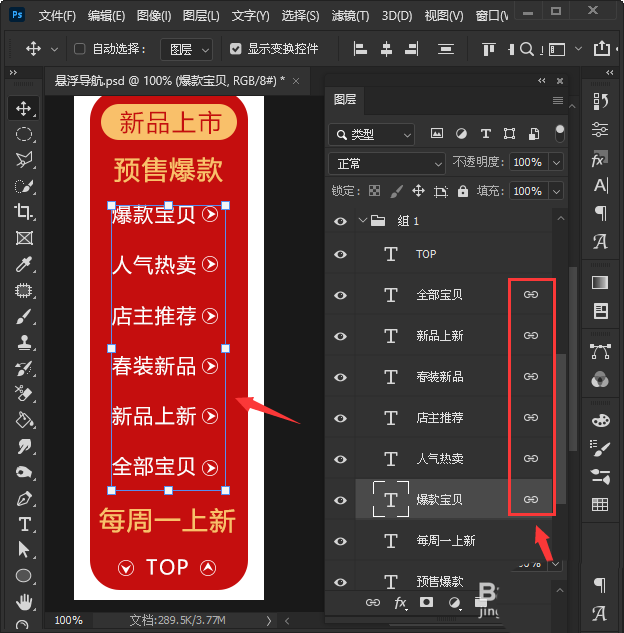Select the Polygonal Lasso tool
This screenshot has width=624, height=633.
coord(23,160)
